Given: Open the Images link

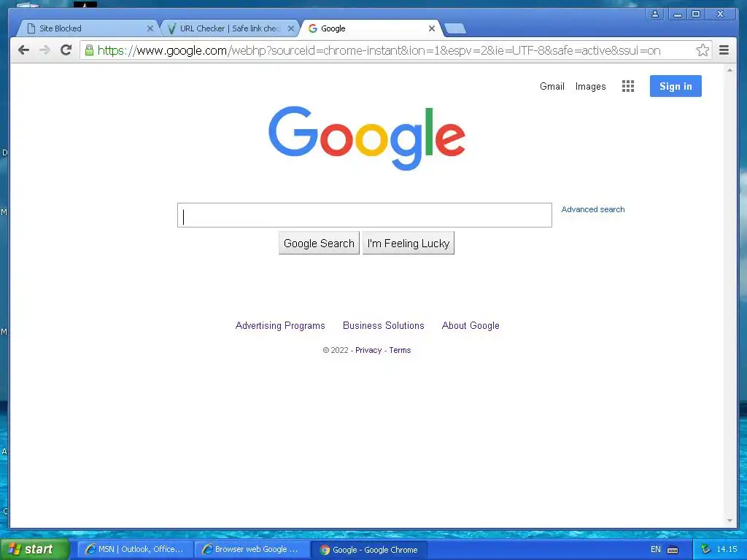Looking at the screenshot, I should coord(590,87).
